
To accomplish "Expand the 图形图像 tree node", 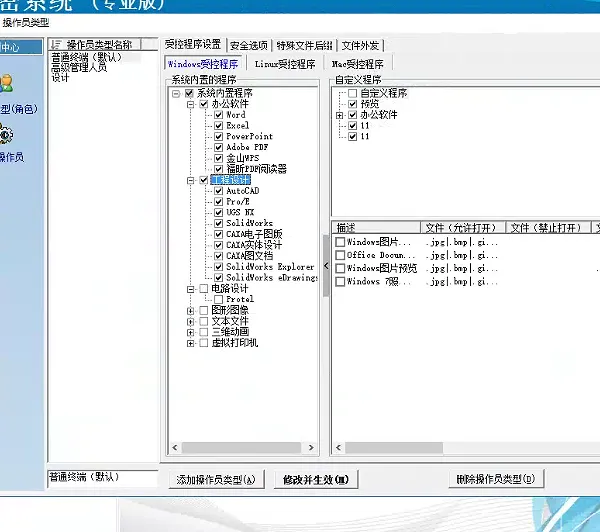I will [190, 311].
